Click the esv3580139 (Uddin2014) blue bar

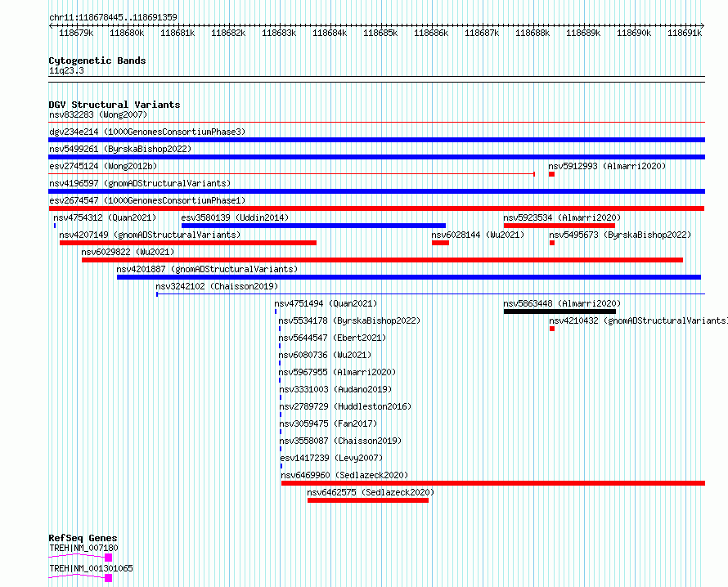pos(313,226)
